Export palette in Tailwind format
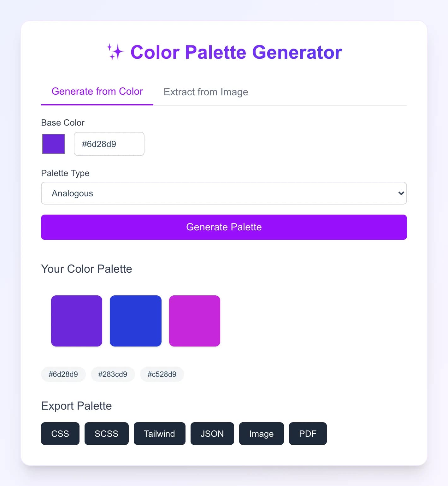This screenshot has width=448, height=486. coord(160,434)
